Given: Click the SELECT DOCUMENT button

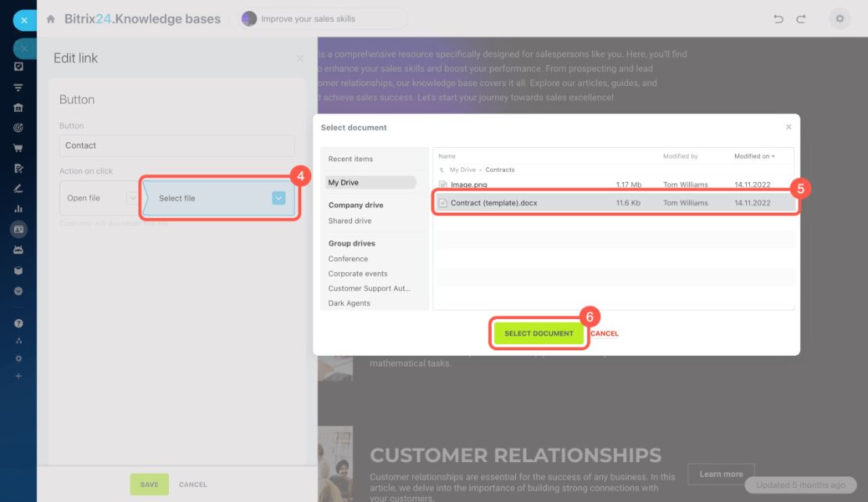Looking at the screenshot, I should click(539, 333).
